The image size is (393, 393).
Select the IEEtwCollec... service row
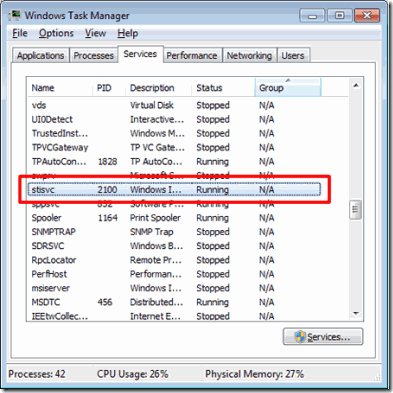pos(174,316)
